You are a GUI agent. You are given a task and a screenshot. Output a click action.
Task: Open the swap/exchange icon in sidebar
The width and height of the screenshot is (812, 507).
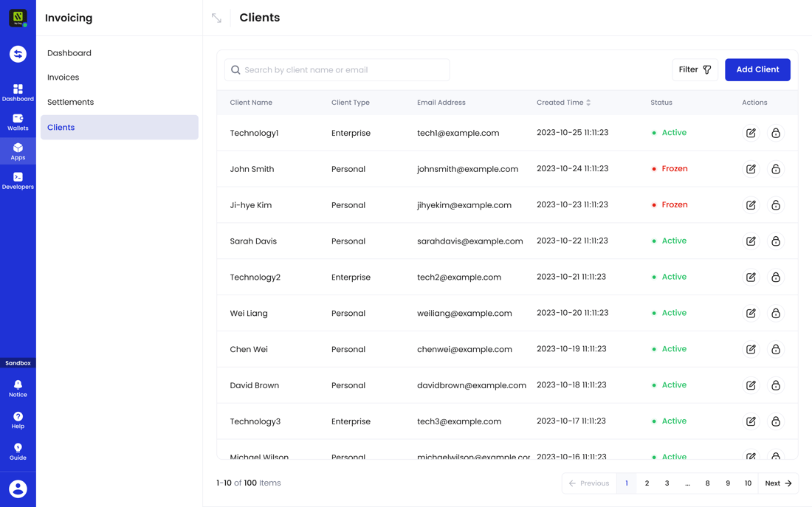coord(18,54)
